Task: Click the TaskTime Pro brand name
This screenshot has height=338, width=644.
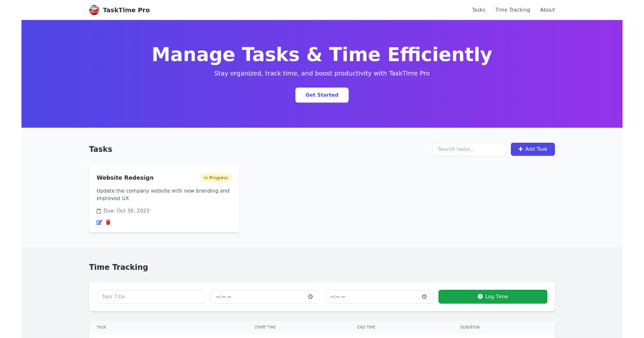Action: (126, 10)
